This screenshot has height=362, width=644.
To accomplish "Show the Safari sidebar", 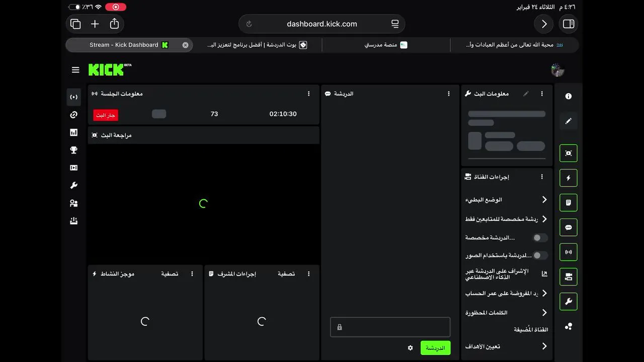I will pos(569,24).
